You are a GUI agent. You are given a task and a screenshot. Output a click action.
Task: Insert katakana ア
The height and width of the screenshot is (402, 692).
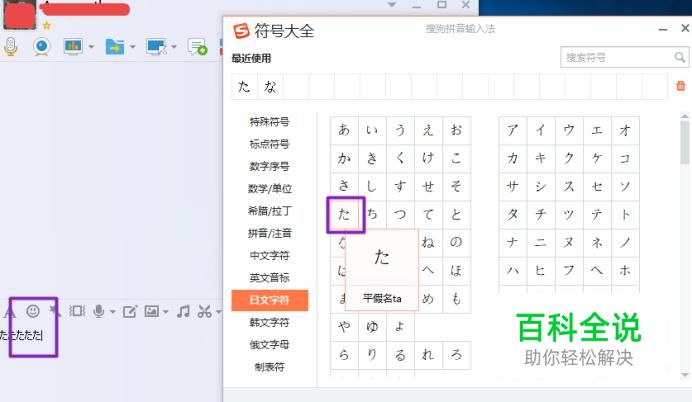(512, 130)
